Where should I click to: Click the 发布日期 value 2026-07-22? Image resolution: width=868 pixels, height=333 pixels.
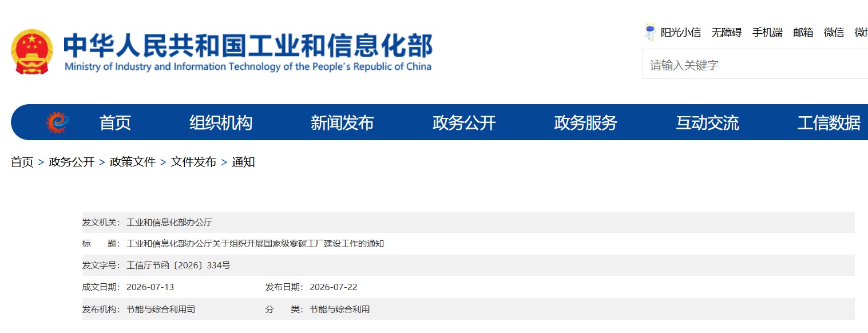point(334,287)
